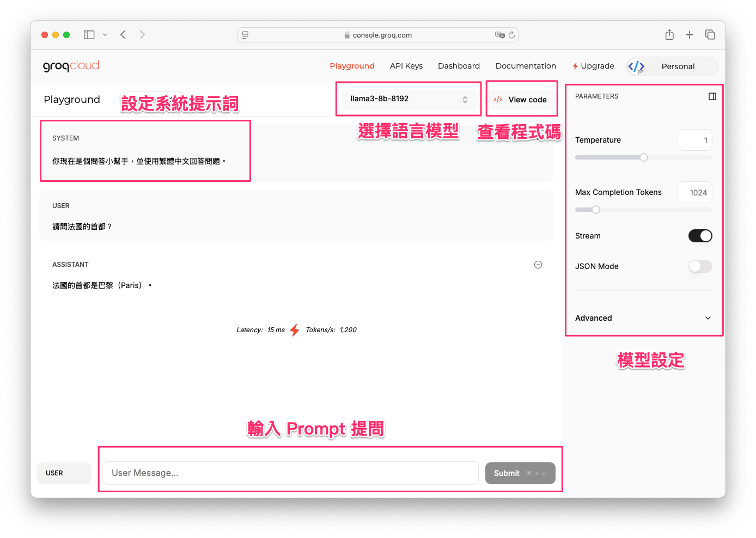Open the page reader icon in address bar
The width and height of the screenshot is (756, 538).
pyautogui.click(x=245, y=35)
